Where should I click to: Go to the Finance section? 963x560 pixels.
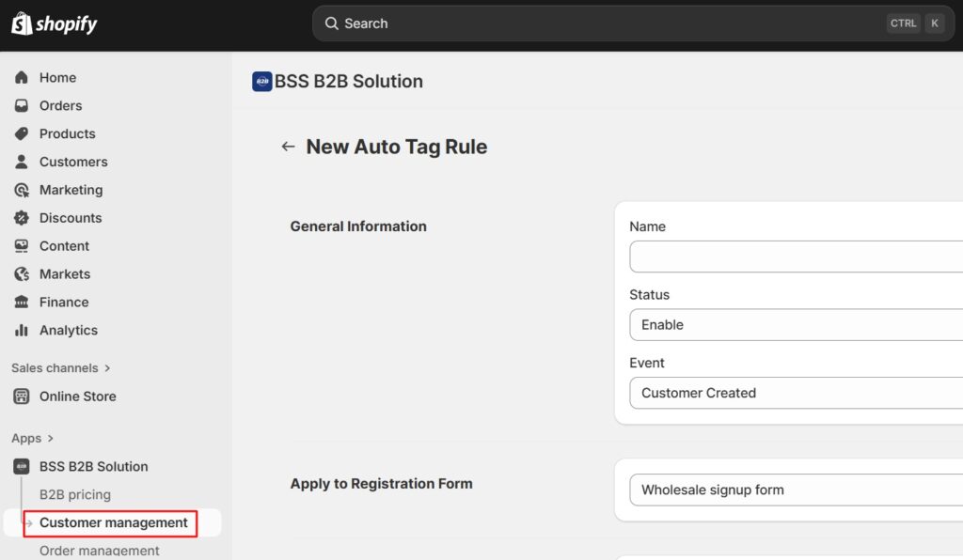click(64, 303)
